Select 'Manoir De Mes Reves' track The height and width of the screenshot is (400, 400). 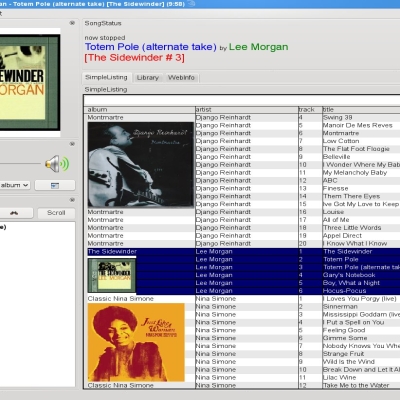[357, 126]
